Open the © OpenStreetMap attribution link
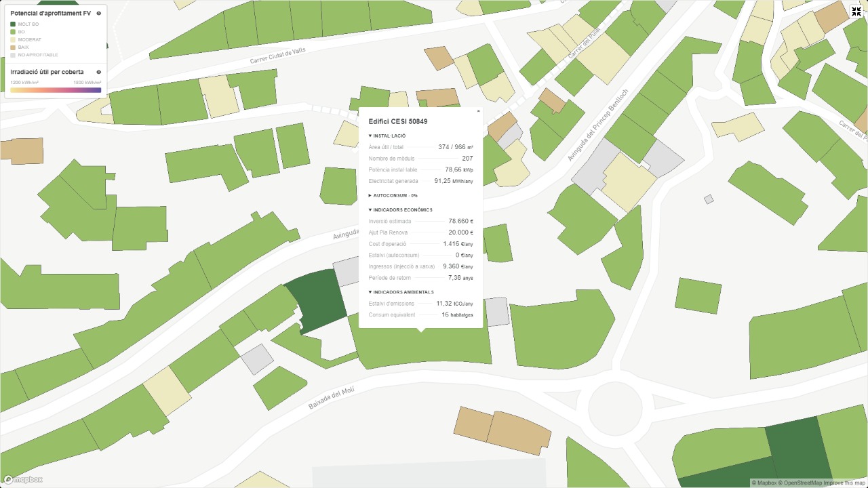 (800, 483)
